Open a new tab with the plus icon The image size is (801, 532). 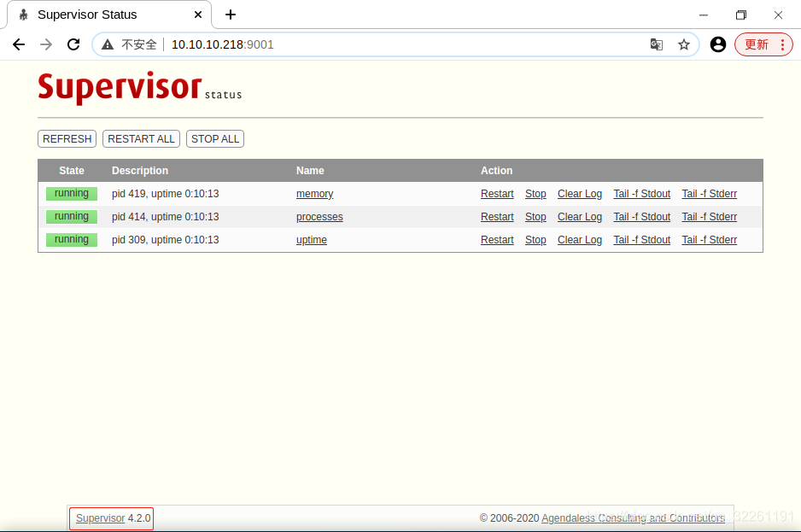pos(231,15)
